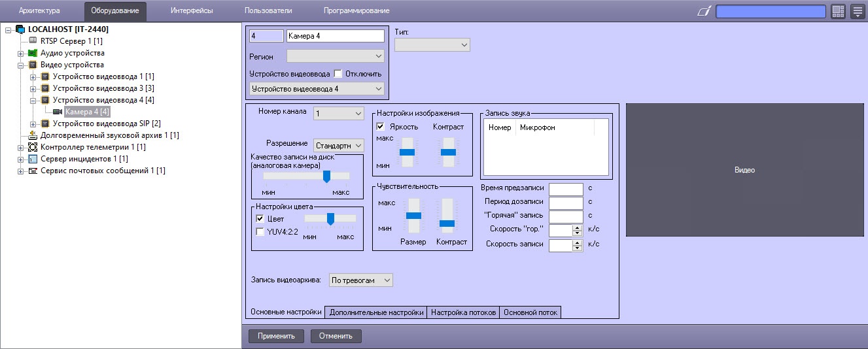Image resolution: width=868 pixels, height=349 pixels.
Task: Open the grid layout icon at top right
Action: 838,11
